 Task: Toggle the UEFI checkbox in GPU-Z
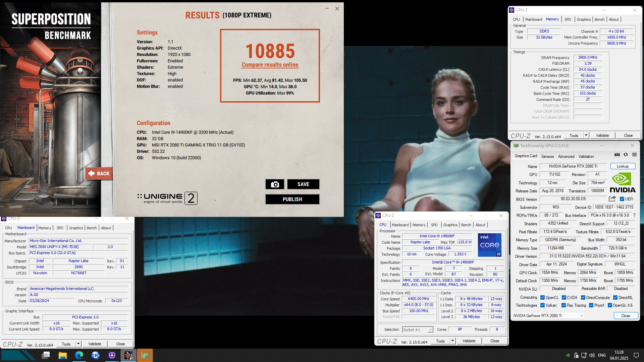622,199
